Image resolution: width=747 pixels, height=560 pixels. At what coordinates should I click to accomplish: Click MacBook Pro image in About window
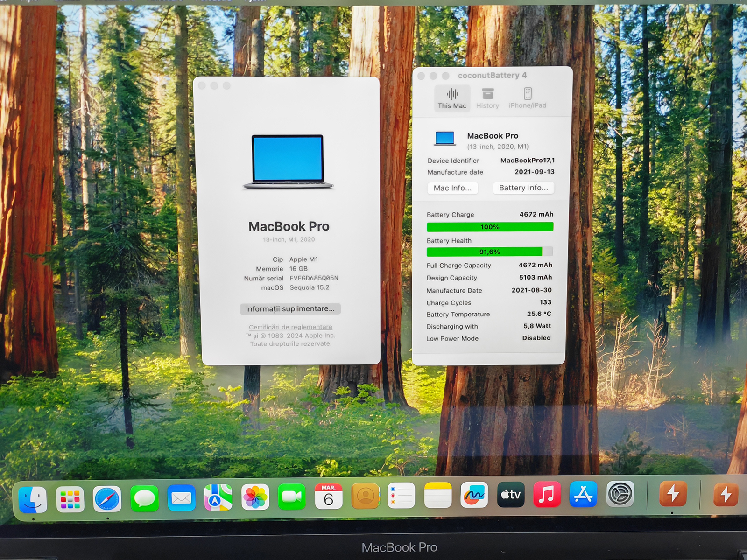pyautogui.click(x=288, y=162)
